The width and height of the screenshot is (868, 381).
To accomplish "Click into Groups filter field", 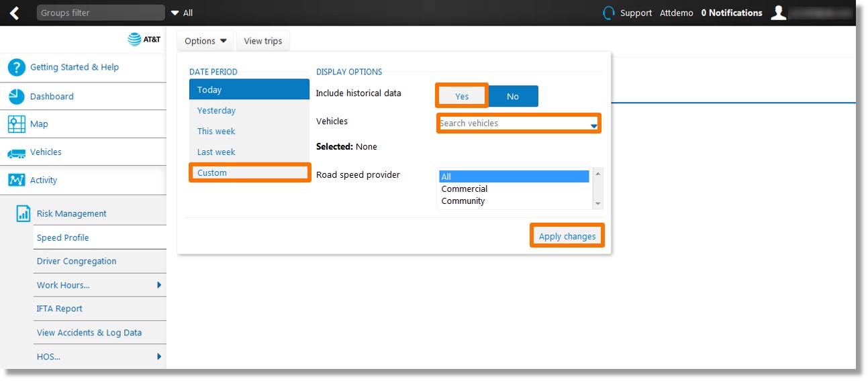I will coord(101,13).
